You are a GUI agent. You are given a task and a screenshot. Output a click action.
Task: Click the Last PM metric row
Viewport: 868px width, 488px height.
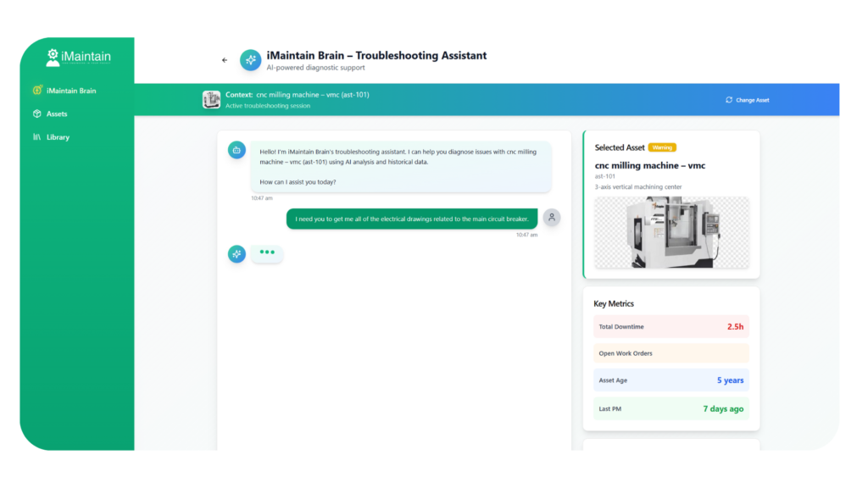[x=670, y=408]
